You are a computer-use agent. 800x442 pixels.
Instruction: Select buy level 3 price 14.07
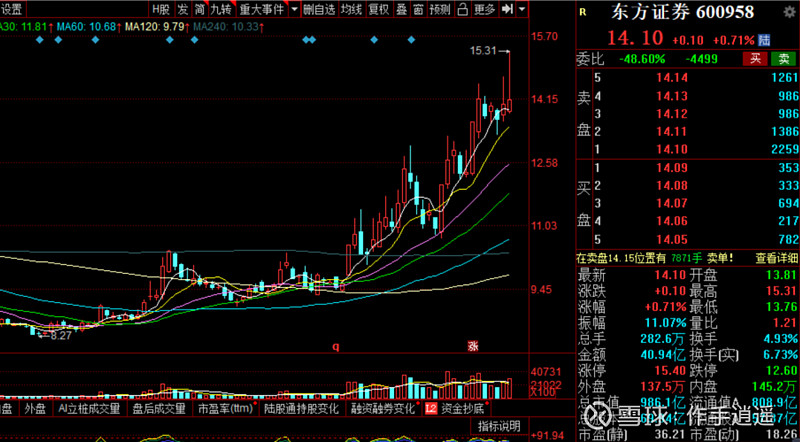(x=672, y=203)
